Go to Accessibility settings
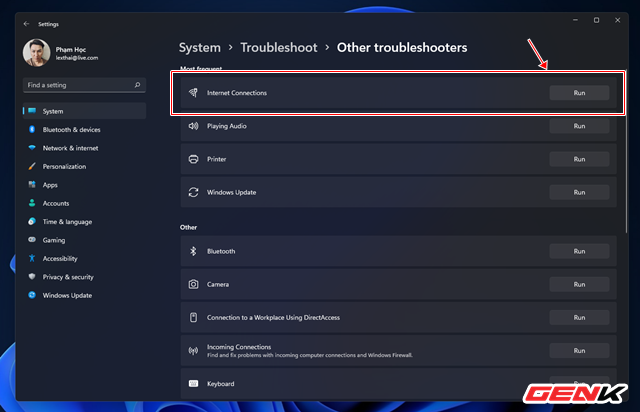The height and width of the screenshot is (412, 640). (84, 258)
